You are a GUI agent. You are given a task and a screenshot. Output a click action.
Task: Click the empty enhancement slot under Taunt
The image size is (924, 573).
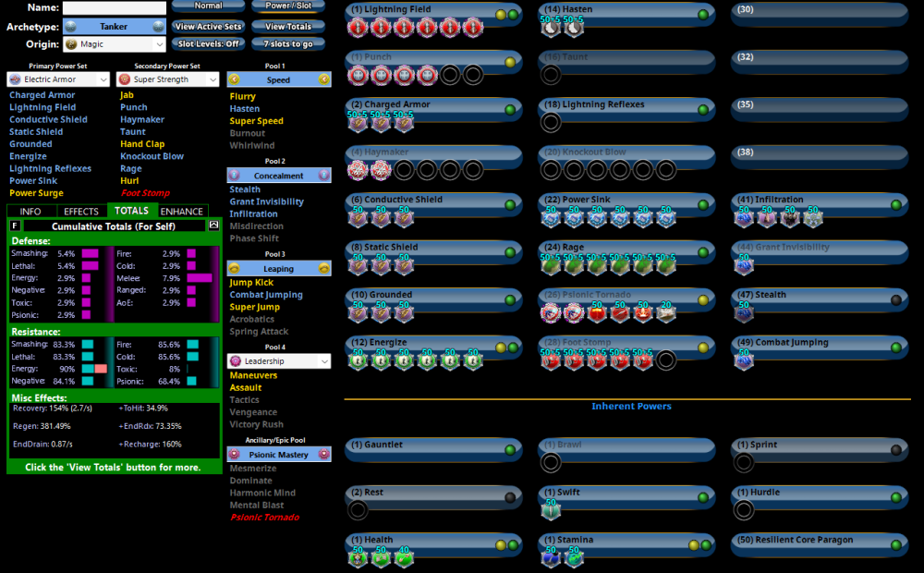[551, 76]
